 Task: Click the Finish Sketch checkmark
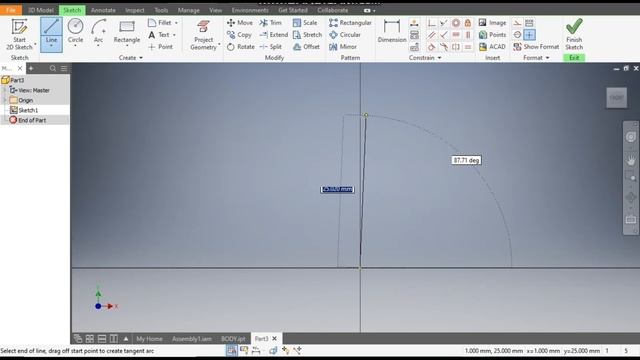(574, 27)
